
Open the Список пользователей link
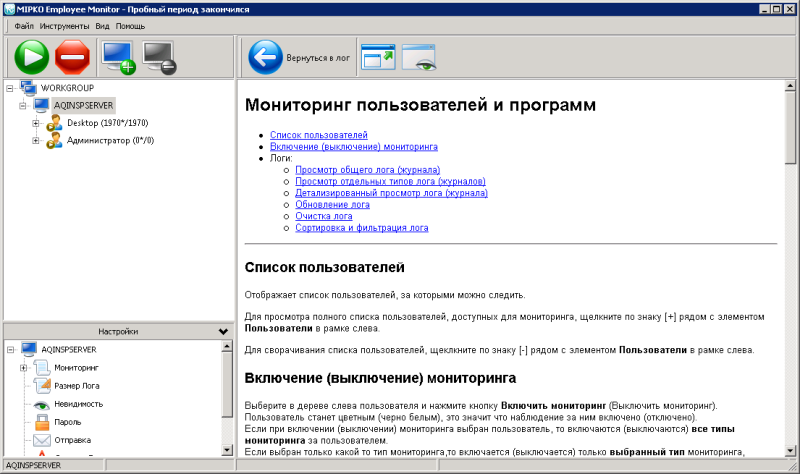pyautogui.click(x=319, y=135)
